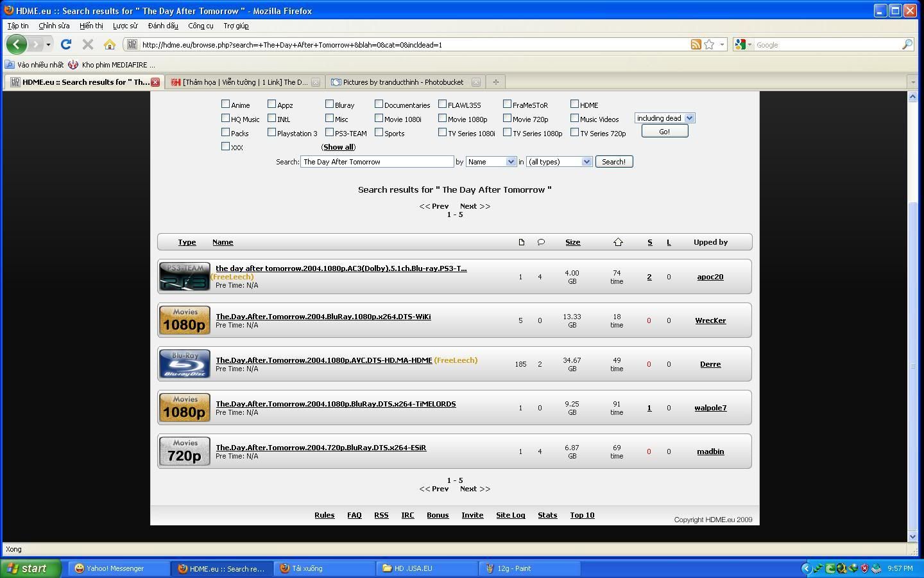924x578 pixels.
Task: Open search engine selector dropdown
Action: [x=743, y=44]
